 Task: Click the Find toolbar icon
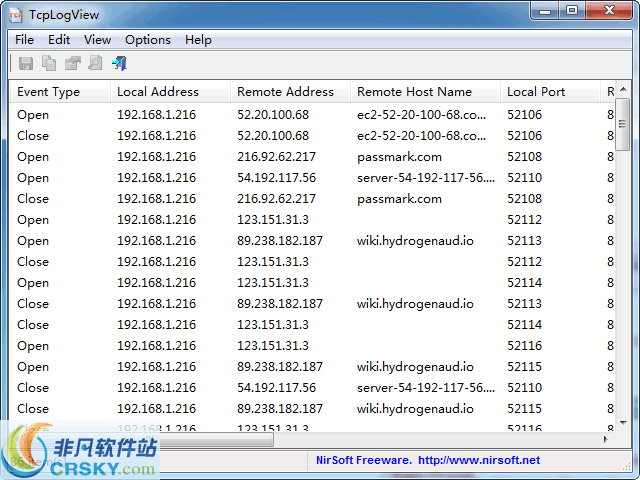point(96,63)
